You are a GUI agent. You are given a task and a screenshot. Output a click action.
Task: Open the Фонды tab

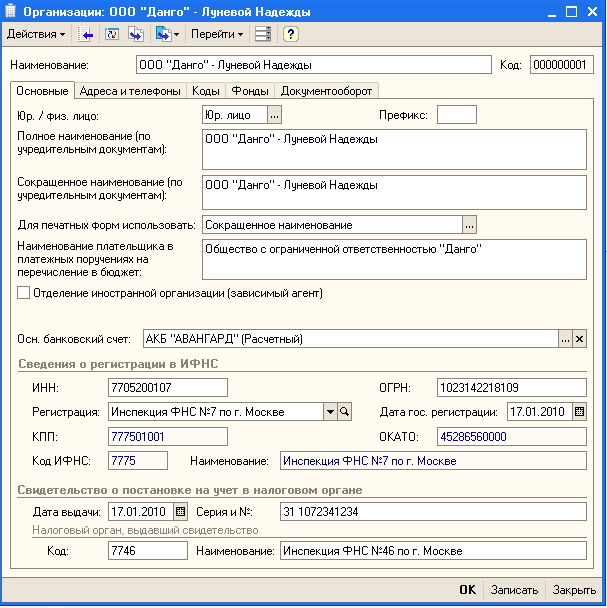coord(256,91)
